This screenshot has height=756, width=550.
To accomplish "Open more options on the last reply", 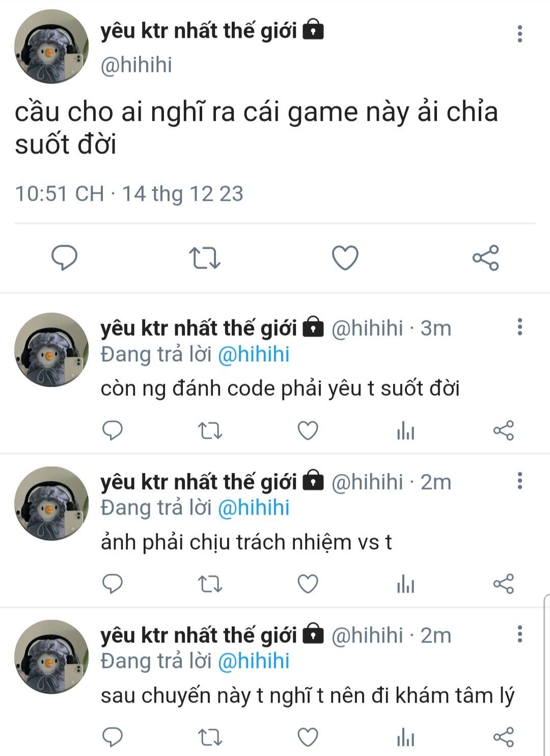I will point(520,634).
